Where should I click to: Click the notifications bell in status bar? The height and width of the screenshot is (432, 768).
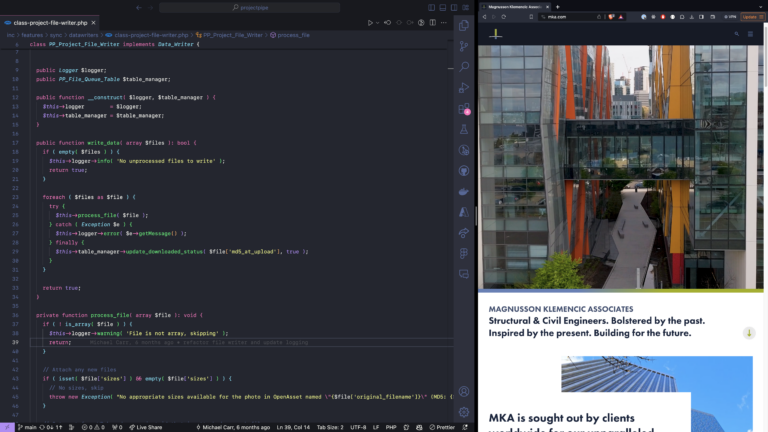tap(465, 427)
